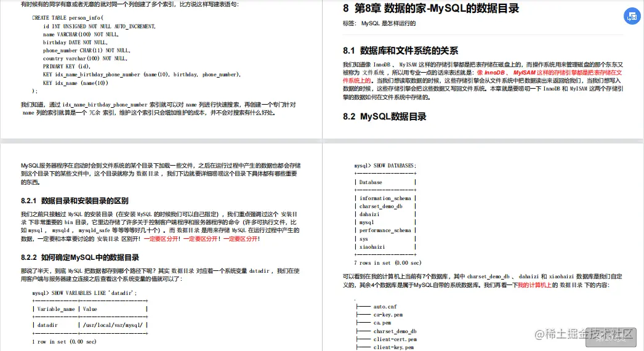This screenshot has width=644, height=351.
Task: Click the 'PRIMARY KEY (id),' code line
Action: 66,66
